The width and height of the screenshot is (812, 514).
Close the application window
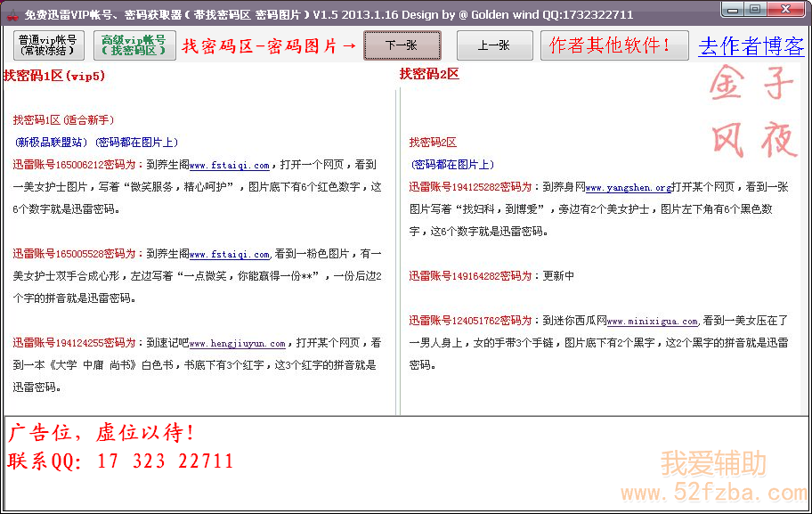785,9
